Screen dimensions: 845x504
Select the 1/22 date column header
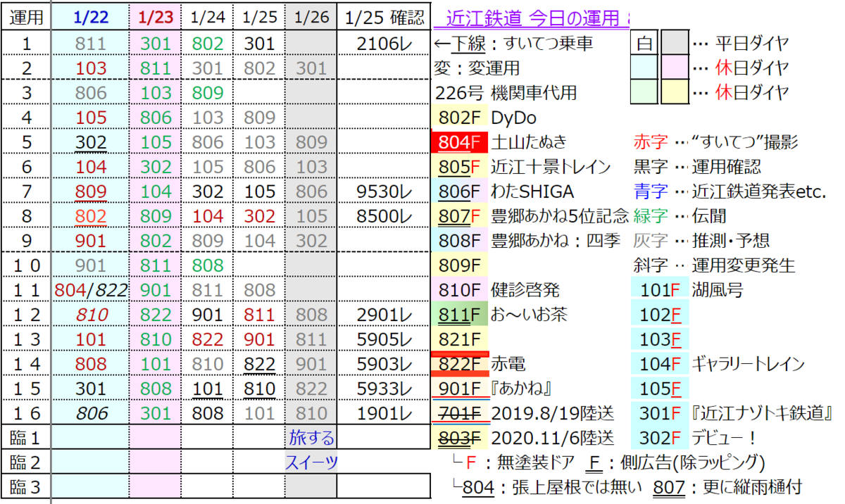pos(91,18)
